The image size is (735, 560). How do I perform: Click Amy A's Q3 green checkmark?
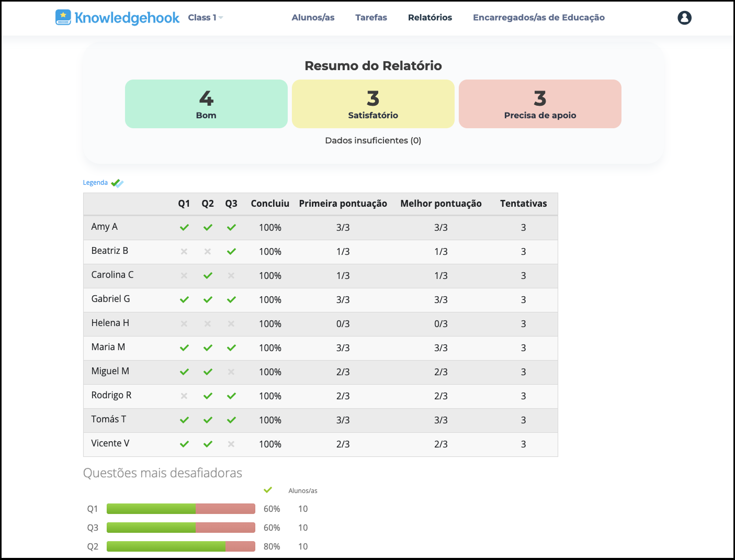pos(231,228)
